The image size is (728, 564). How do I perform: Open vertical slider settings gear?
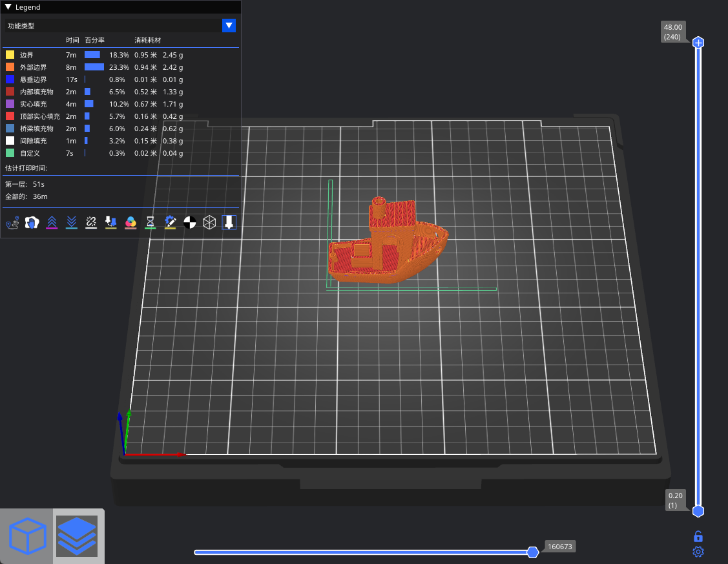[698, 552]
